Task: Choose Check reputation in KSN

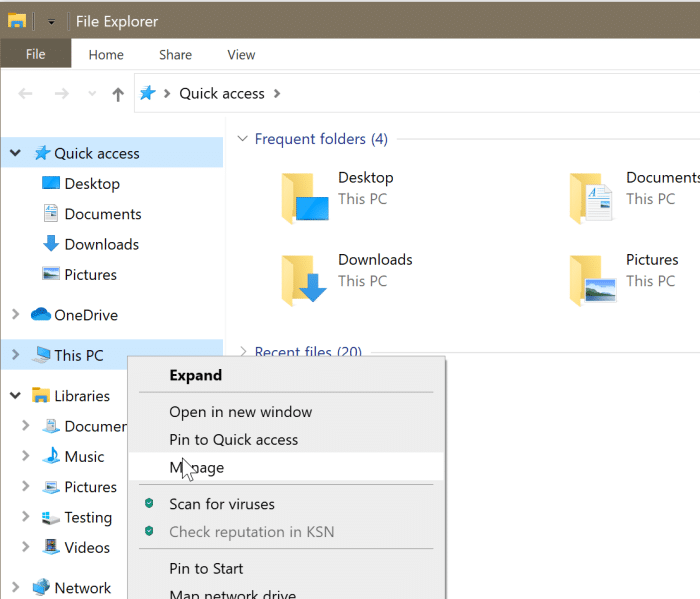Action: [x=286, y=531]
